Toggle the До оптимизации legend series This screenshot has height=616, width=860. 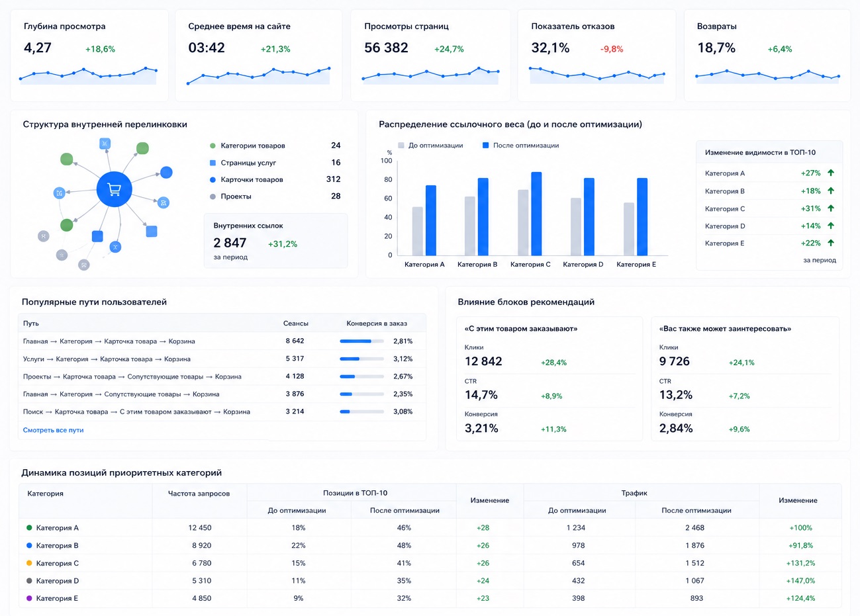(430, 146)
